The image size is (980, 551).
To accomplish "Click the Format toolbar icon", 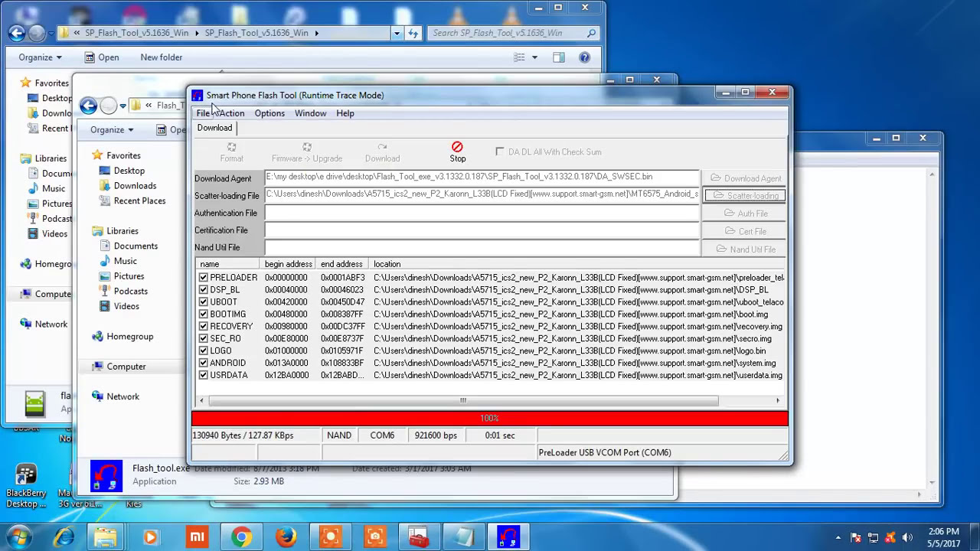I will (231, 152).
